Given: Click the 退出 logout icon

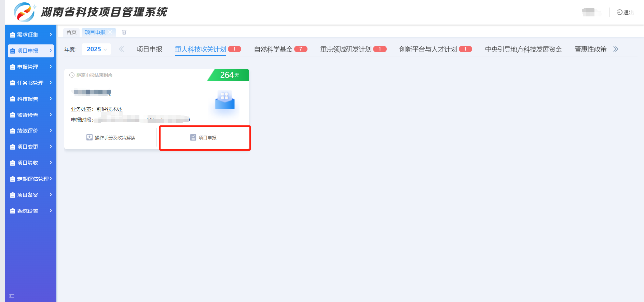Looking at the screenshot, I should pos(620,12).
